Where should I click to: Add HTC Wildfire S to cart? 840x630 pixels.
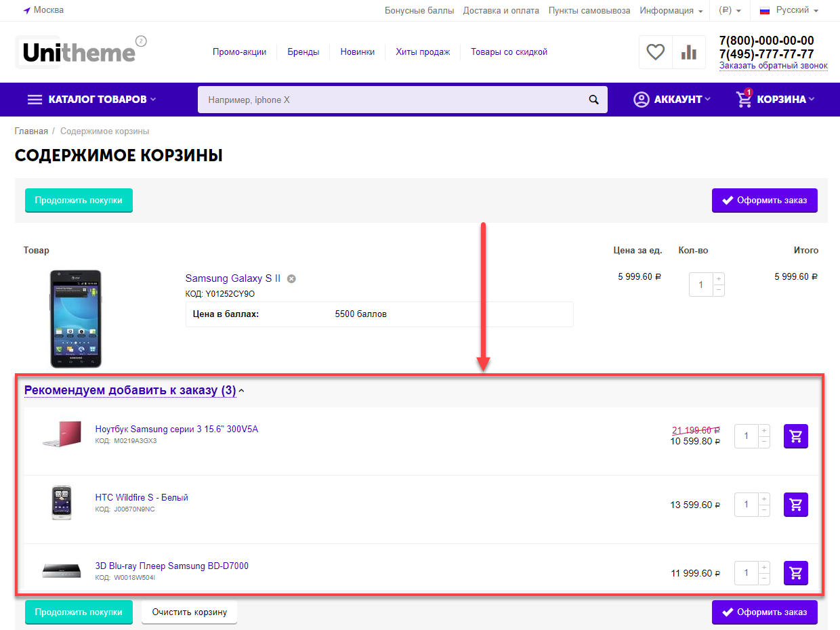click(796, 504)
